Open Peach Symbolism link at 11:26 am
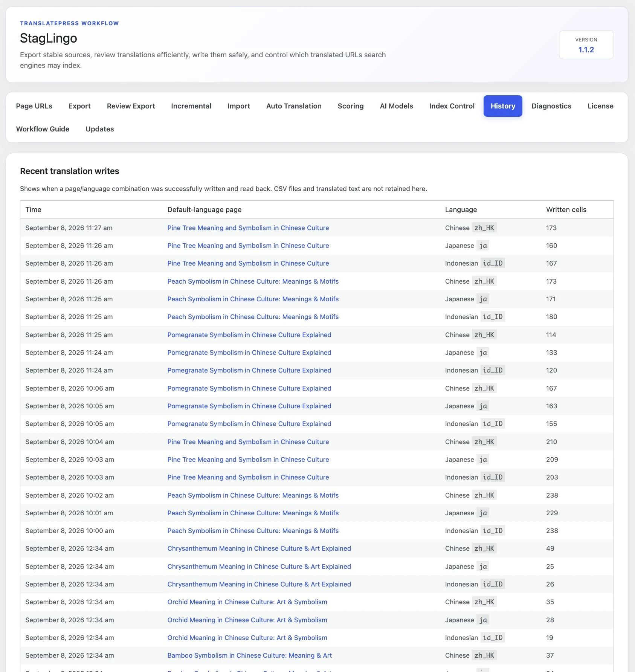Image resolution: width=635 pixels, height=672 pixels. (x=253, y=281)
